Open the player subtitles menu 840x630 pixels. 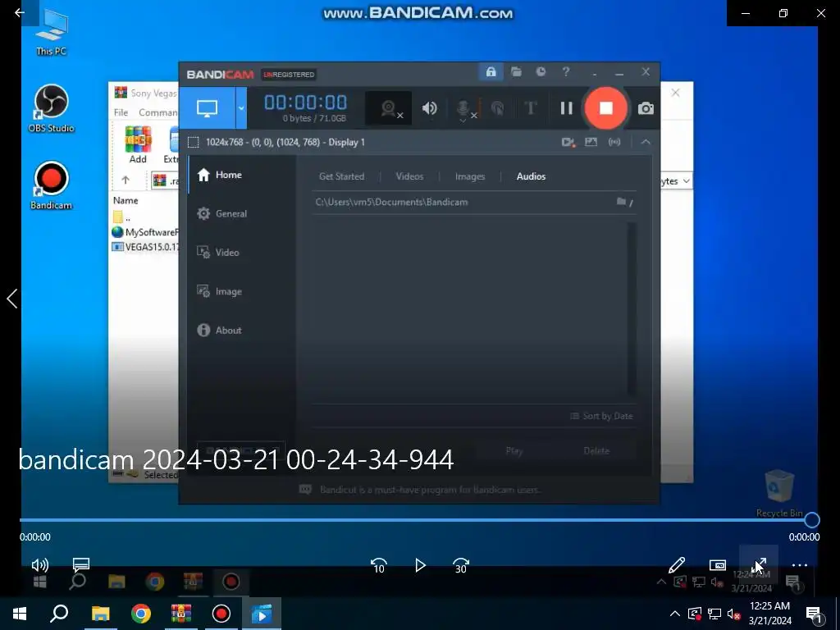81,564
